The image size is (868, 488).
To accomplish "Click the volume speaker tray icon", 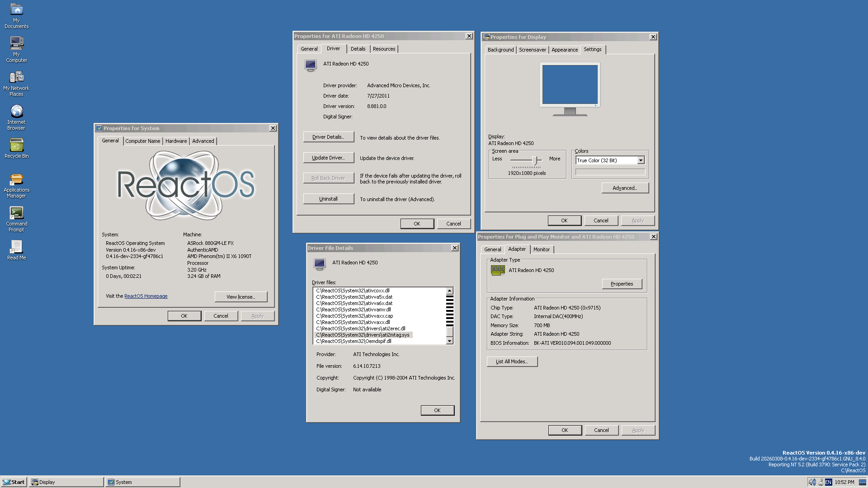I will point(812,482).
